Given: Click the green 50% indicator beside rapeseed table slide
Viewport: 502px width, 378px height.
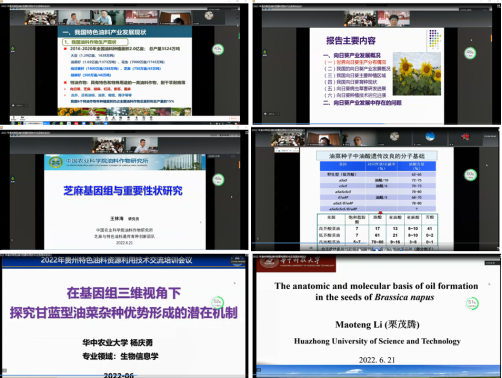Looking at the screenshot, I should click(x=470, y=175).
